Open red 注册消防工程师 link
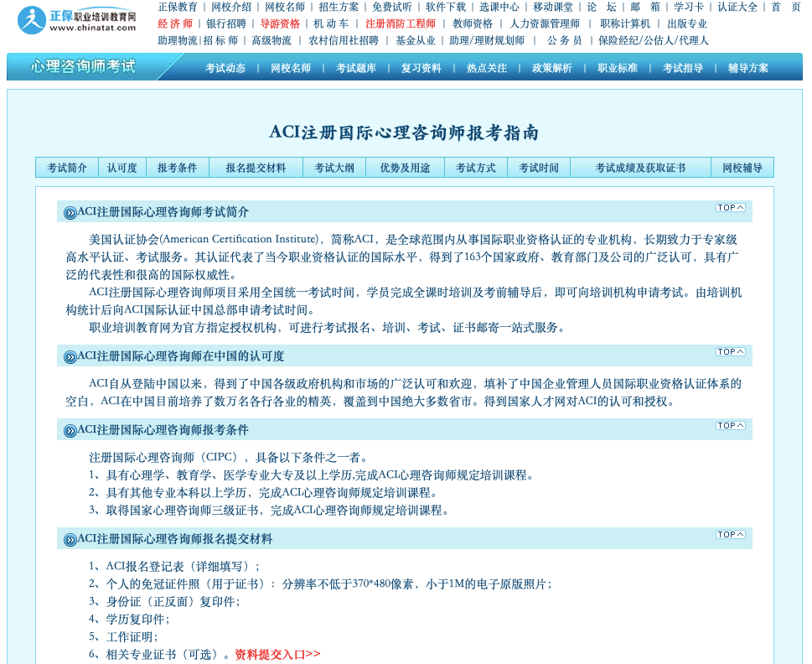The image size is (812, 664). coord(401,23)
